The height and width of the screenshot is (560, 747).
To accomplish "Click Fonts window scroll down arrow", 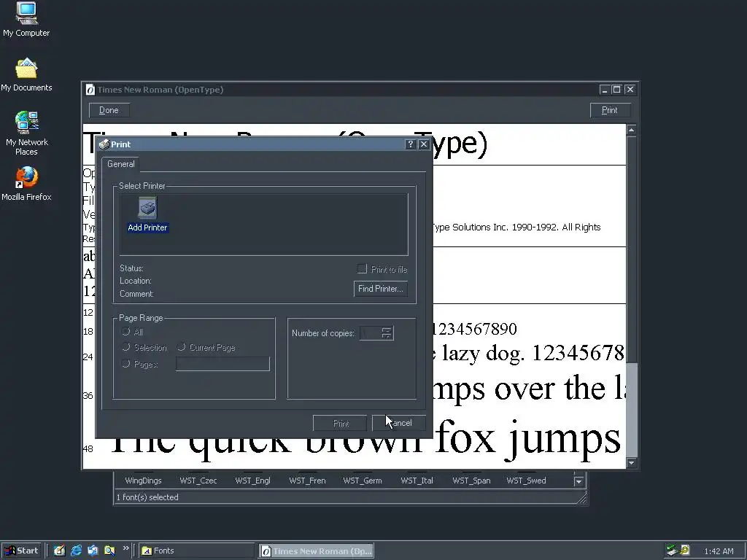I will pyautogui.click(x=578, y=481).
